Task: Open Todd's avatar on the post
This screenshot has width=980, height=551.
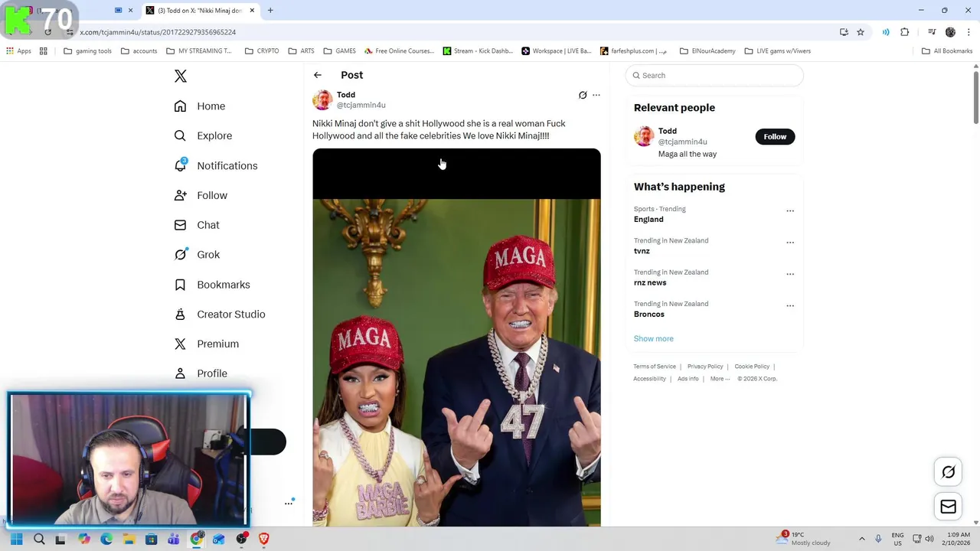Action: click(322, 99)
